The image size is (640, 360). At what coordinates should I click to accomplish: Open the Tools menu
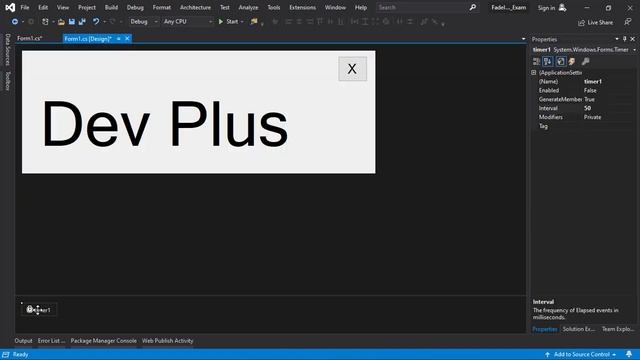tap(273, 7)
